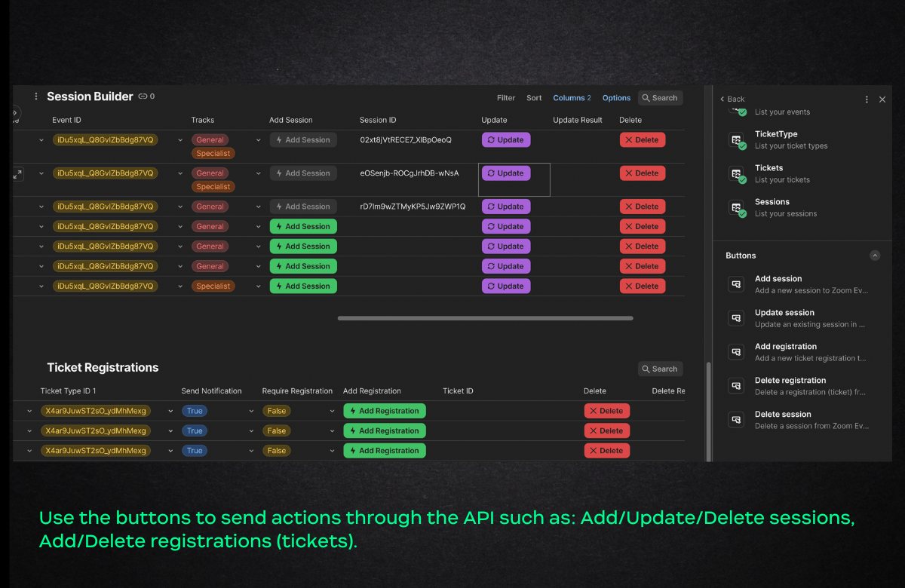Open the side panel's three-dot options menu
Image resolution: width=905 pixels, height=588 pixels.
pyautogui.click(x=867, y=100)
